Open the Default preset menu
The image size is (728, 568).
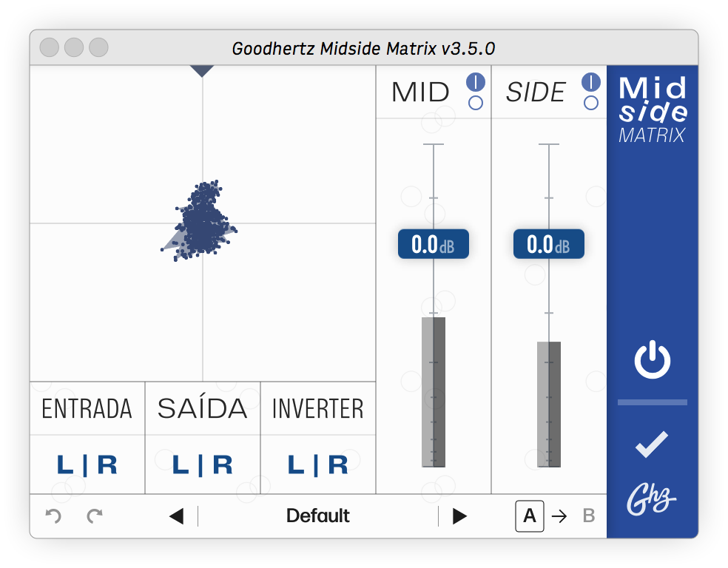click(x=318, y=516)
